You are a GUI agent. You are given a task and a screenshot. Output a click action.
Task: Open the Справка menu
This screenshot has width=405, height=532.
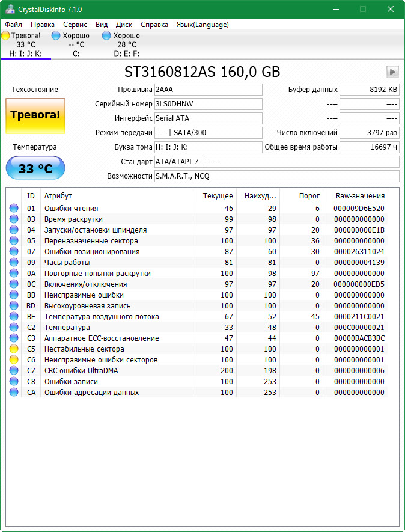click(154, 25)
